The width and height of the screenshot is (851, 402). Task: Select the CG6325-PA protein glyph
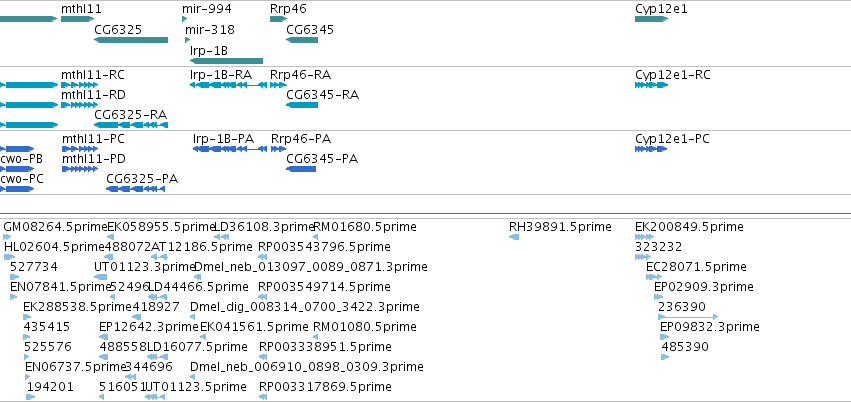(135, 189)
